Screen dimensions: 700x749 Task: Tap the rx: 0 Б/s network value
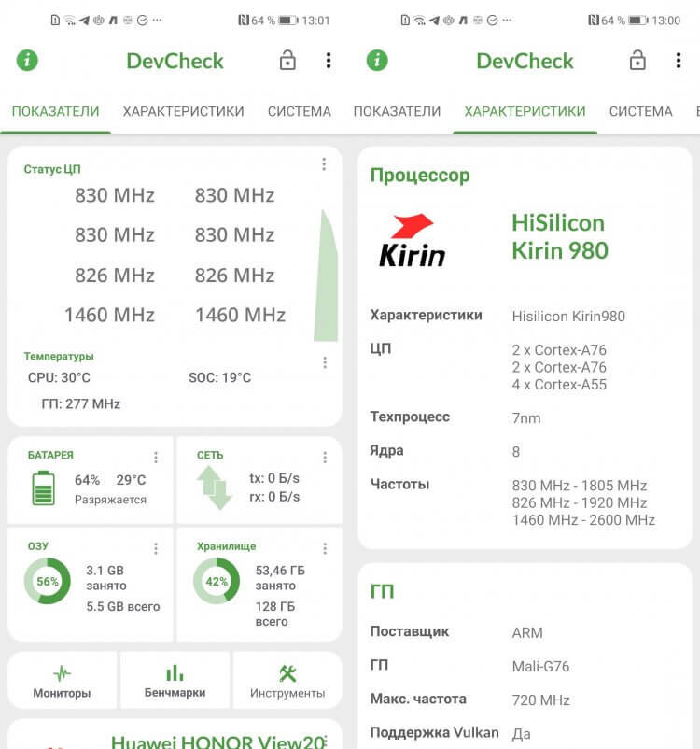(x=274, y=497)
